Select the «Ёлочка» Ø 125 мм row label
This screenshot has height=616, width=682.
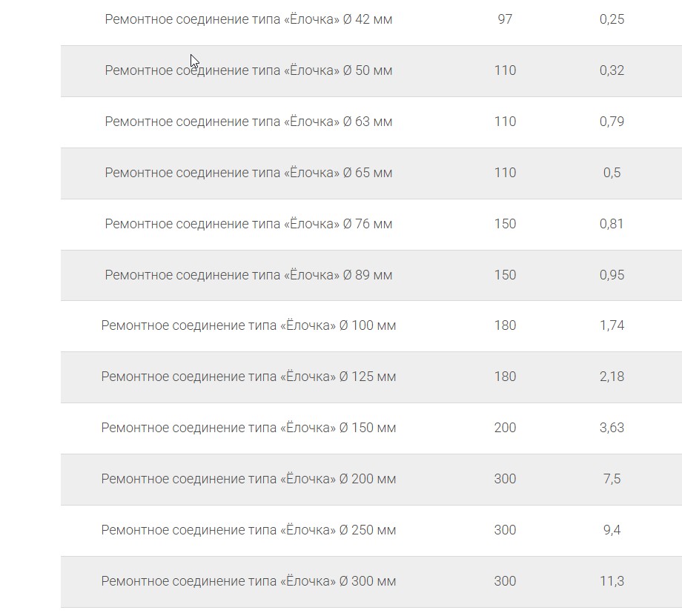(248, 377)
